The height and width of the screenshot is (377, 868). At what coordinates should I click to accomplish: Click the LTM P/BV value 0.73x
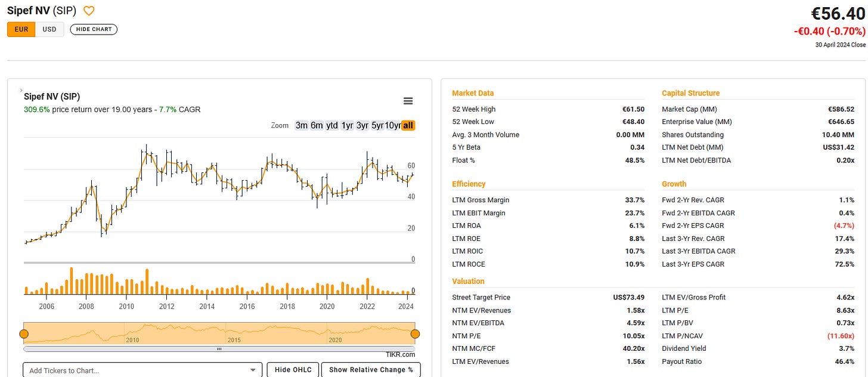(844, 323)
